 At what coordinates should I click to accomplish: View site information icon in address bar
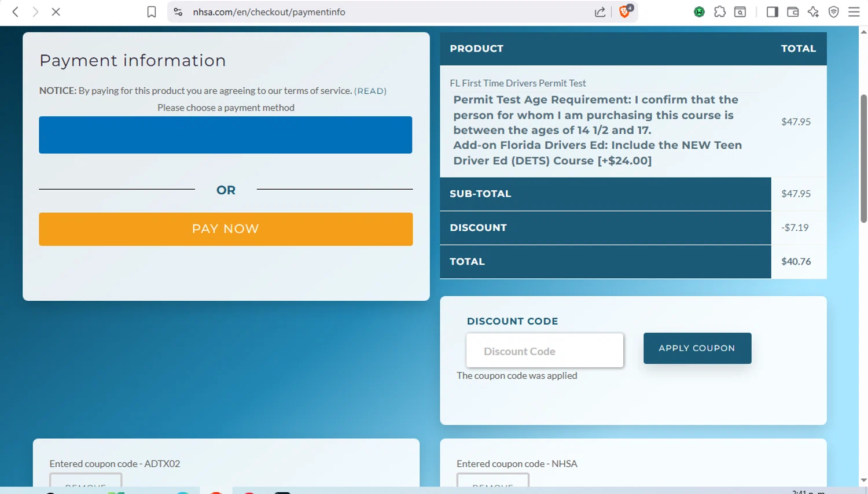coord(178,12)
